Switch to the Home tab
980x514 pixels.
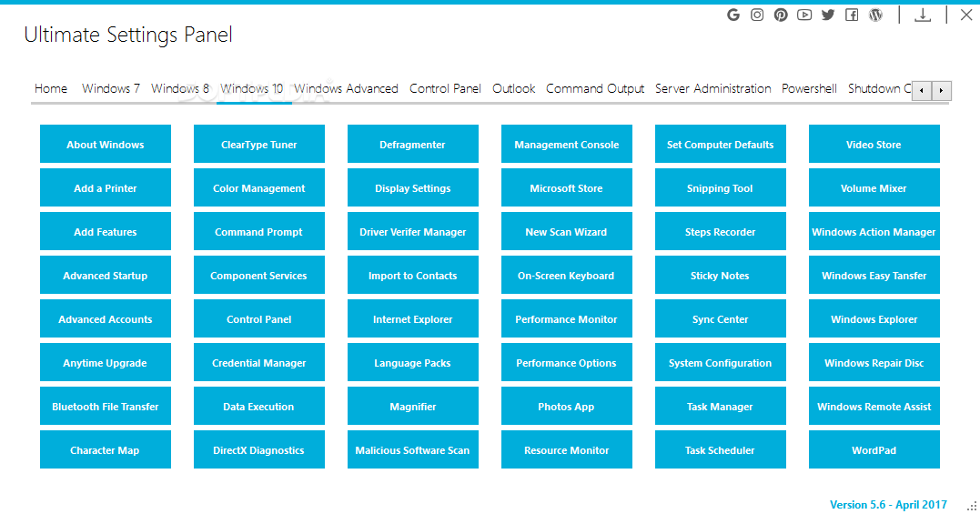tap(51, 88)
